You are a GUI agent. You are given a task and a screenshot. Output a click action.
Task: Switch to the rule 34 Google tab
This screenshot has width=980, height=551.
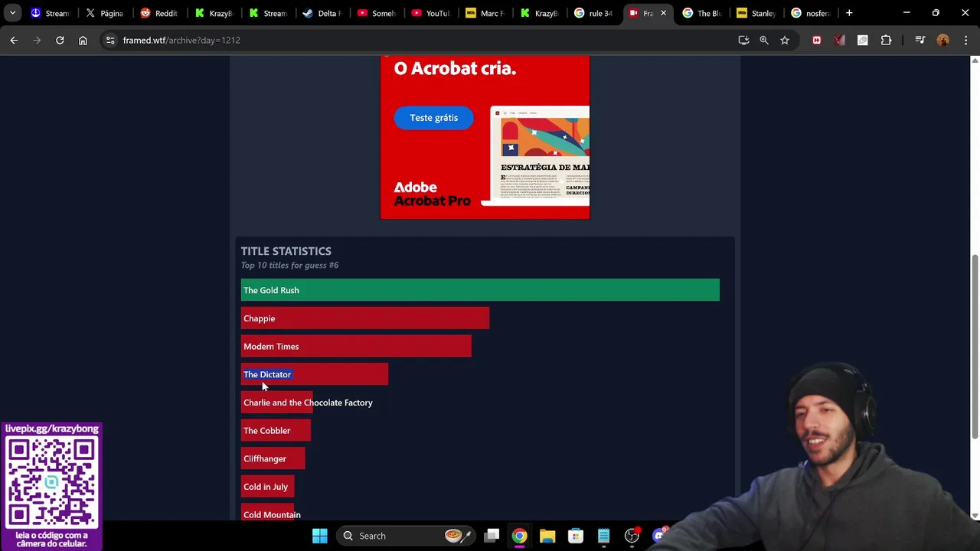tap(593, 13)
